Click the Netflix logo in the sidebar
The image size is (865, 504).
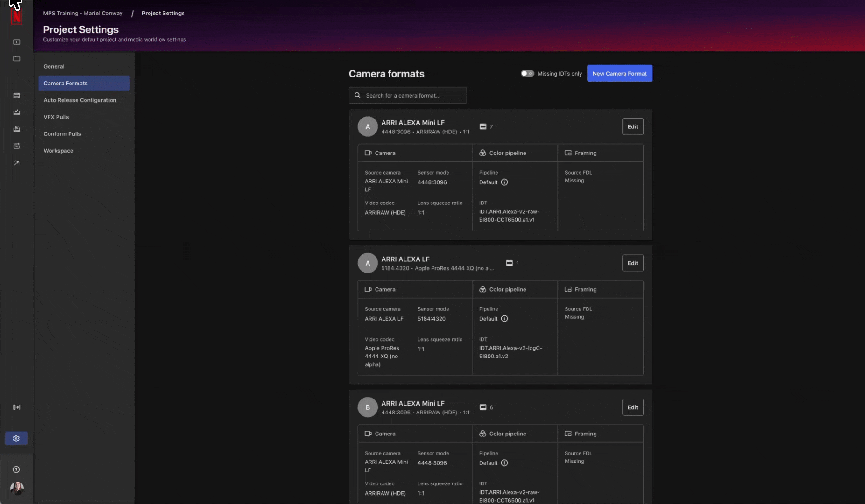coord(17,17)
